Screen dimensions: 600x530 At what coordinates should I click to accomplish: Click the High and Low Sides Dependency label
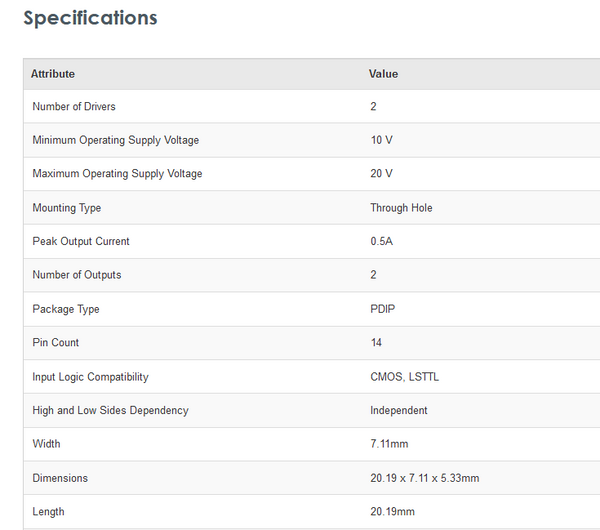pos(110,410)
